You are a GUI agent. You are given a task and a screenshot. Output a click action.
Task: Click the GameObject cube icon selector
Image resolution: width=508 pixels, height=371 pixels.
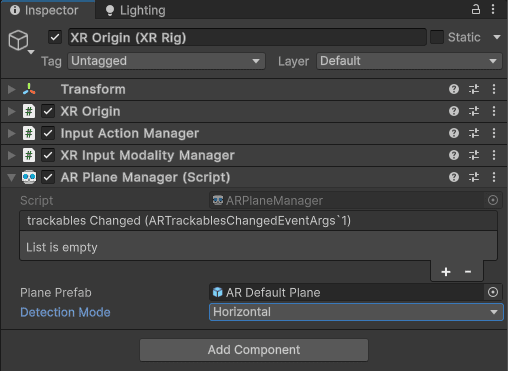(x=19, y=40)
